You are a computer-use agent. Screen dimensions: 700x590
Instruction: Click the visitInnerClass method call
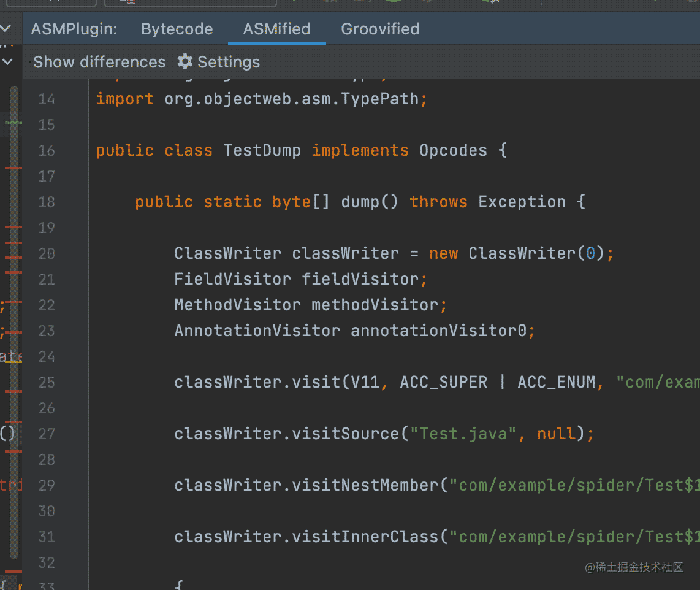click(x=365, y=537)
